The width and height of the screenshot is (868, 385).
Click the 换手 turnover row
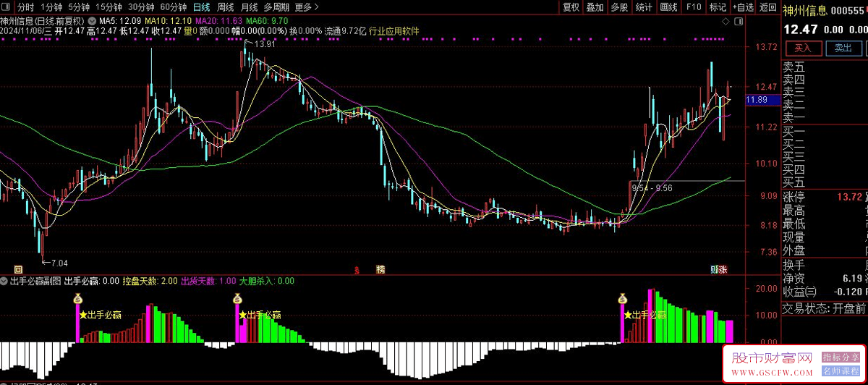click(x=824, y=265)
